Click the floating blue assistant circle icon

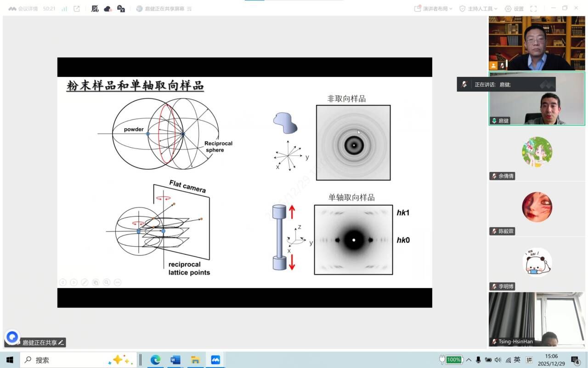12,337
